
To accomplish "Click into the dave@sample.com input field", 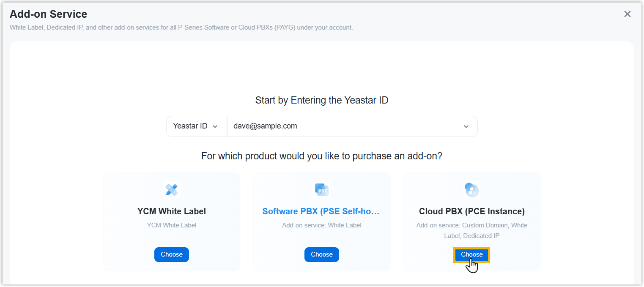I will 338,126.
